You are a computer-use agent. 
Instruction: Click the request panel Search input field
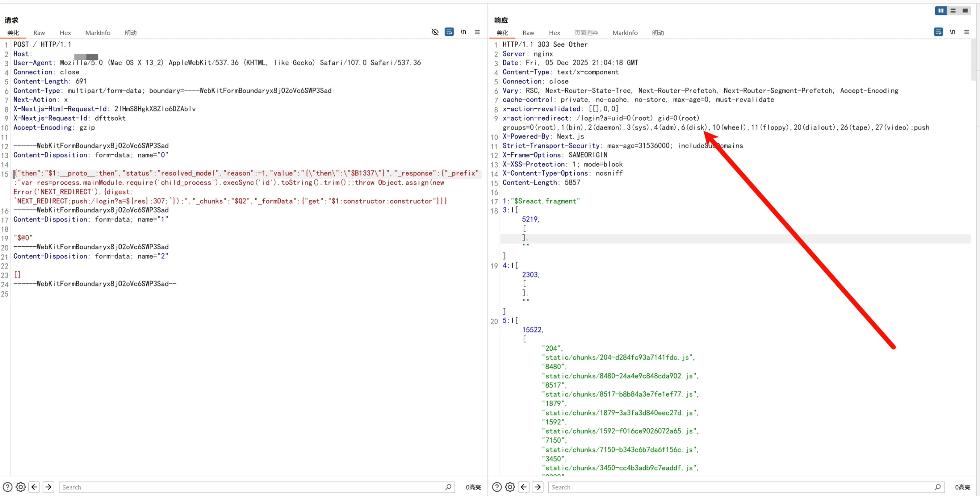tap(252, 487)
